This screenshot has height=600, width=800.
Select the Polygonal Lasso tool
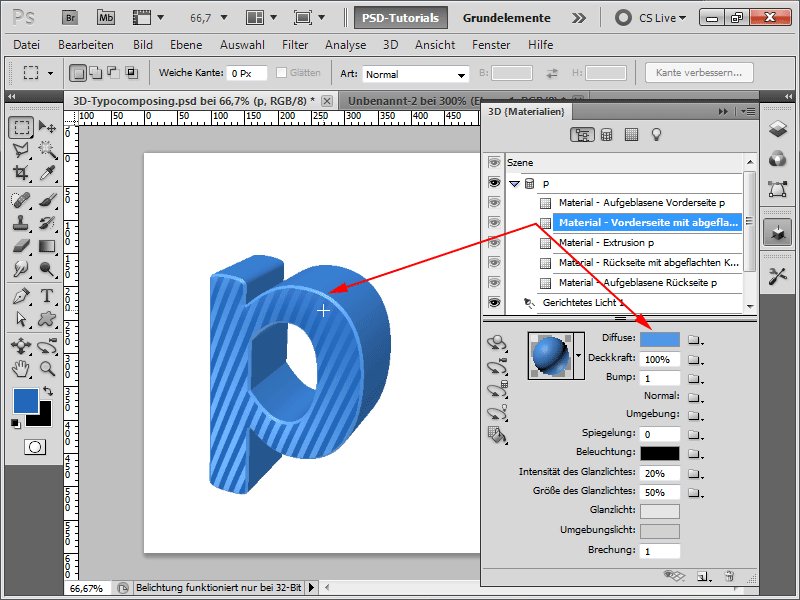[21, 150]
